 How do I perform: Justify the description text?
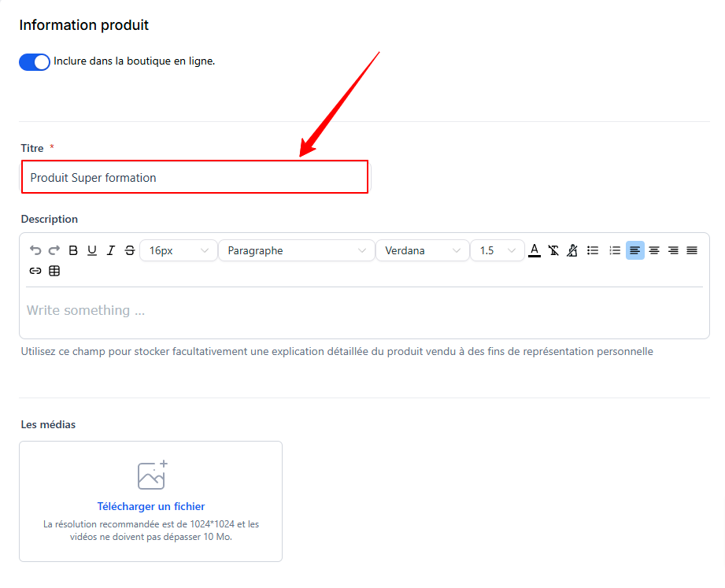click(692, 250)
